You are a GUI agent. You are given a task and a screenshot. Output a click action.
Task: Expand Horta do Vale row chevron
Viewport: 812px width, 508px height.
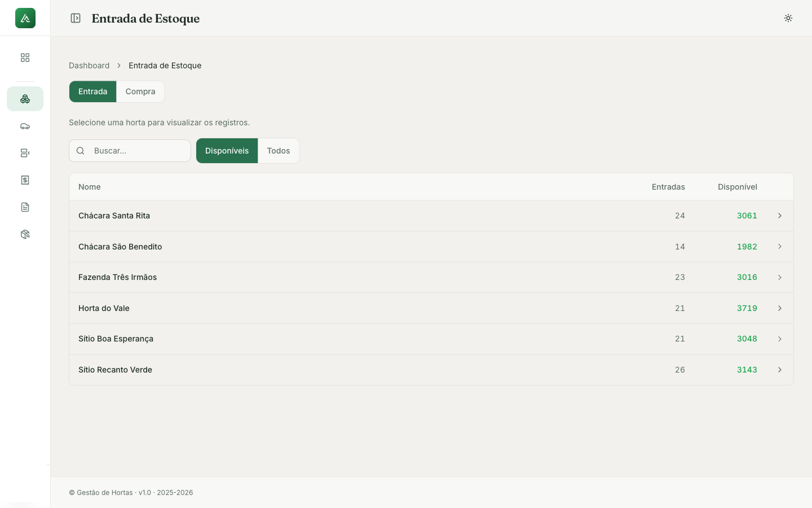(780, 308)
